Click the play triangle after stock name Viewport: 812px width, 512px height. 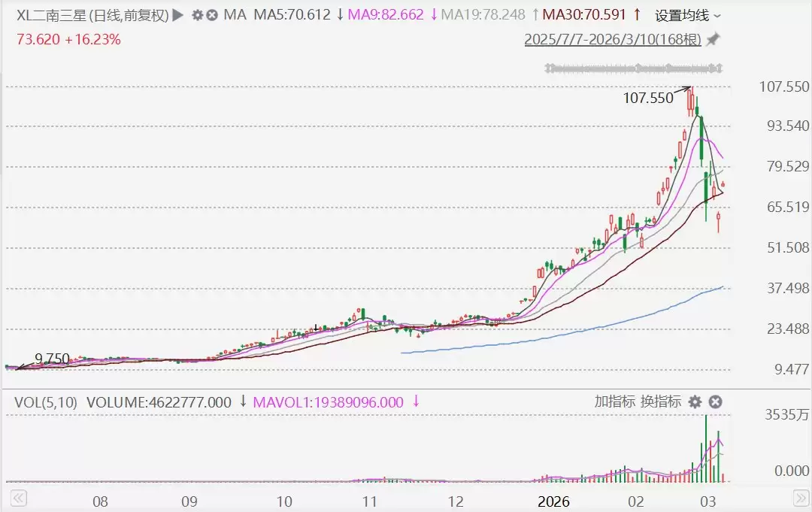pyautogui.click(x=177, y=15)
